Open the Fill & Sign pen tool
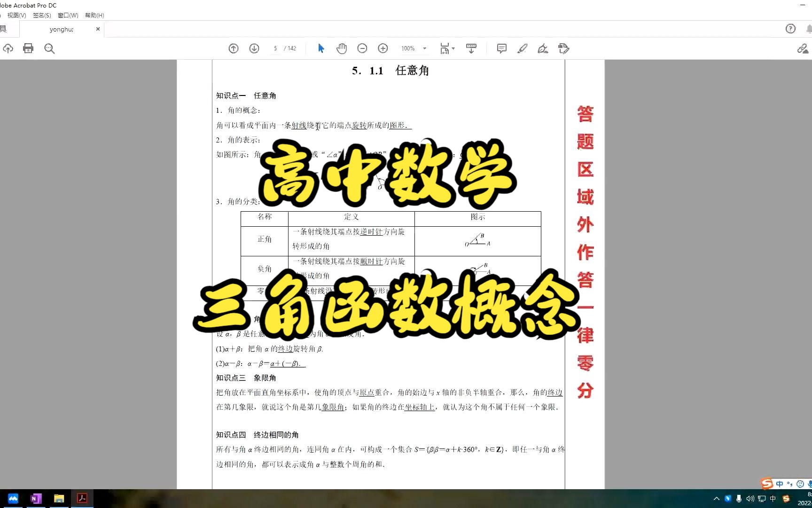The width and height of the screenshot is (812, 508). [543, 48]
